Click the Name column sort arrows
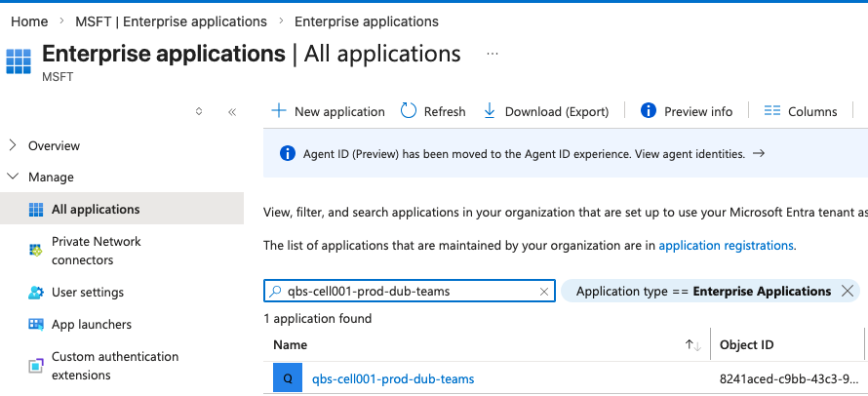Screen dimensions: 868x396 pyautogui.click(x=693, y=345)
